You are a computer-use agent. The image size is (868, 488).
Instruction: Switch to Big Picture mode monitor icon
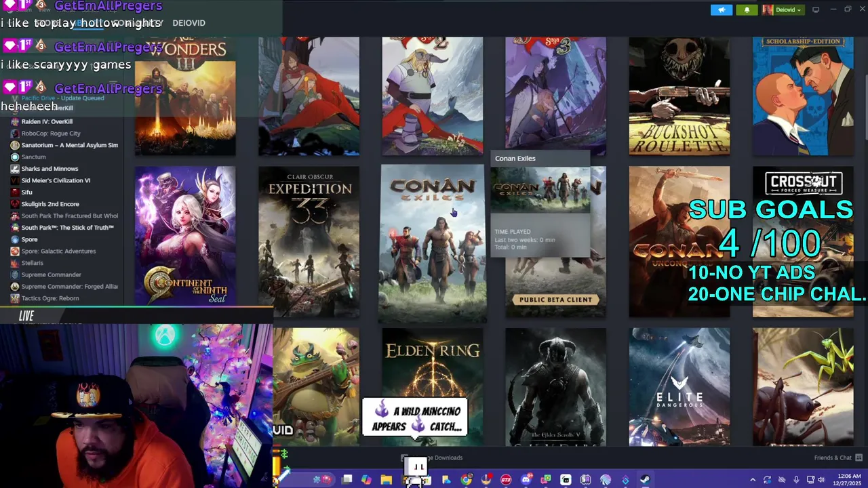(816, 9)
